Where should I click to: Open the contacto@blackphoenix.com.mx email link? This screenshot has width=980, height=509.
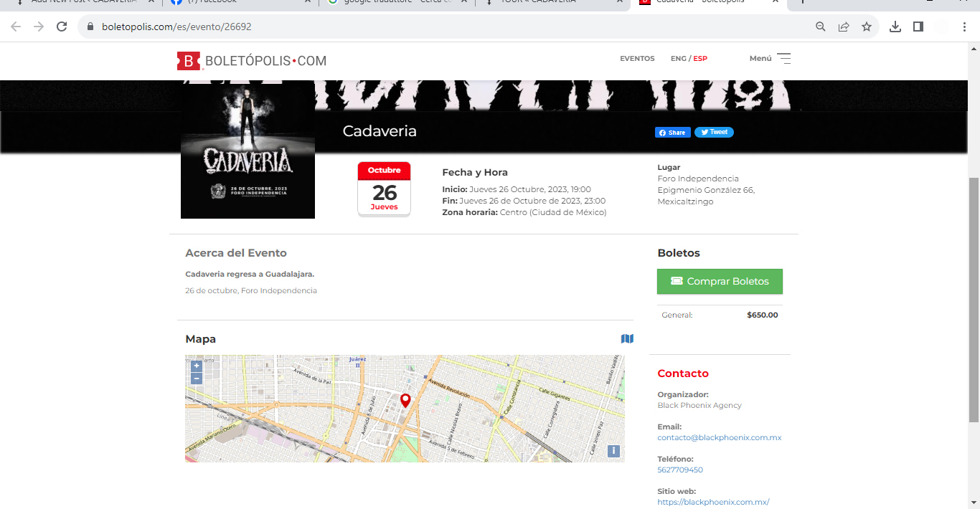tap(720, 437)
